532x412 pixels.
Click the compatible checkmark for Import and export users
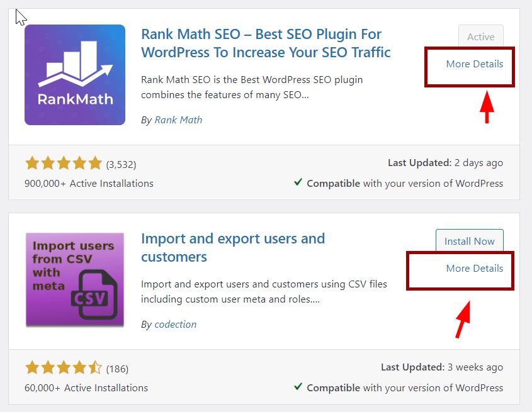pyautogui.click(x=298, y=387)
